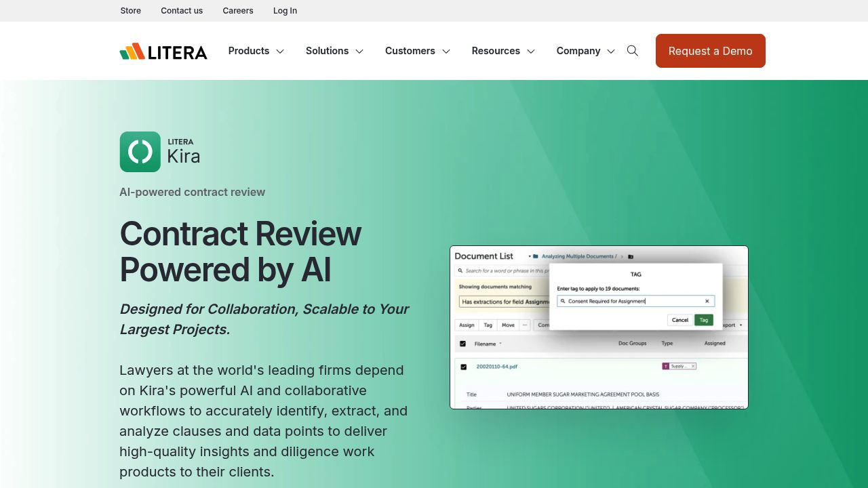This screenshot has height=488, width=868.
Task: Click the Log In link
Action: tap(285, 11)
